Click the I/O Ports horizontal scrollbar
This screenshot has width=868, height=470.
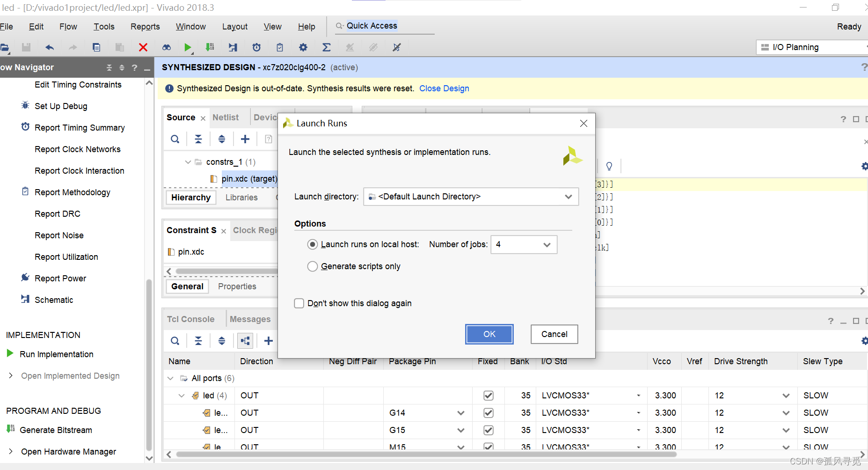click(426, 455)
